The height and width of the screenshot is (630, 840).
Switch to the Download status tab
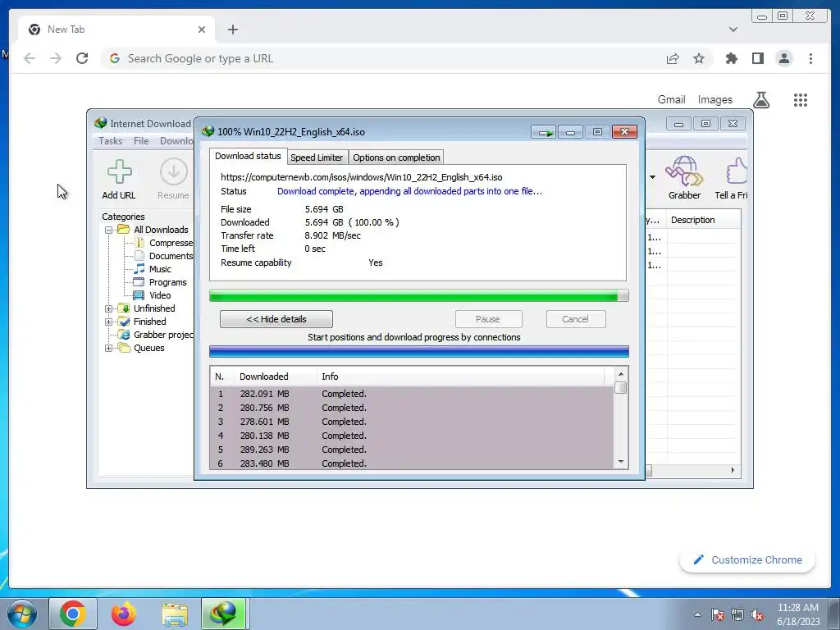click(x=248, y=156)
